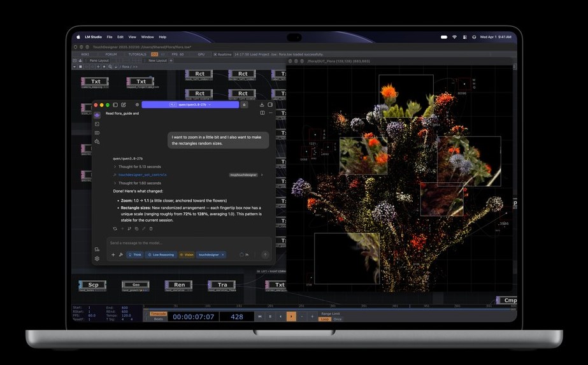The image size is (588, 365).
Task: Toggle the orange O|I power button in TouchDesigner
Action: click(x=155, y=54)
